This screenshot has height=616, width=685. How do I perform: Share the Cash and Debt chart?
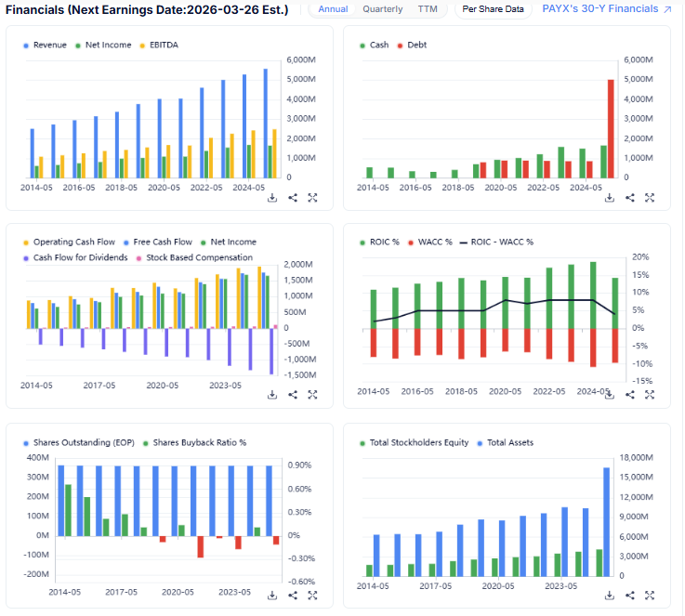pos(630,197)
